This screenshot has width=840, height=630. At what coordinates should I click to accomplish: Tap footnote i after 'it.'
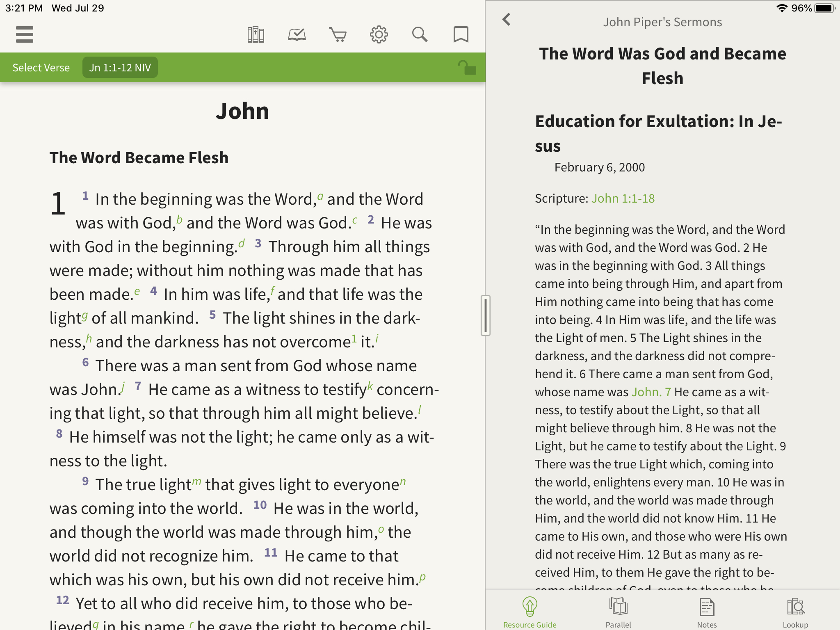click(x=377, y=339)
